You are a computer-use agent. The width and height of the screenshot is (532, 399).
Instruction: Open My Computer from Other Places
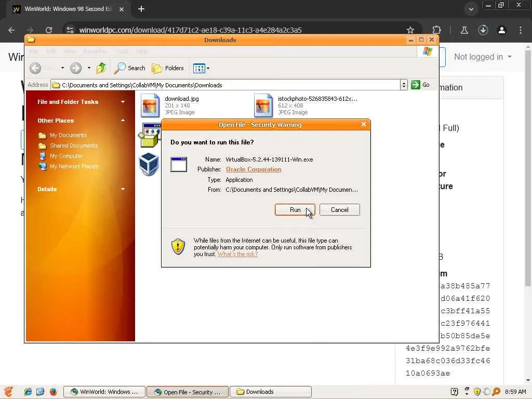coord(66,156)
